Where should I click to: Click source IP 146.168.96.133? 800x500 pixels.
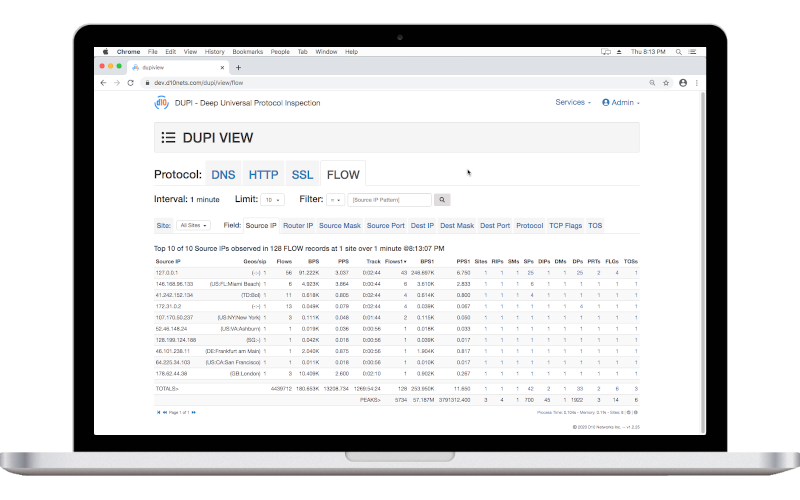[174, 284]
